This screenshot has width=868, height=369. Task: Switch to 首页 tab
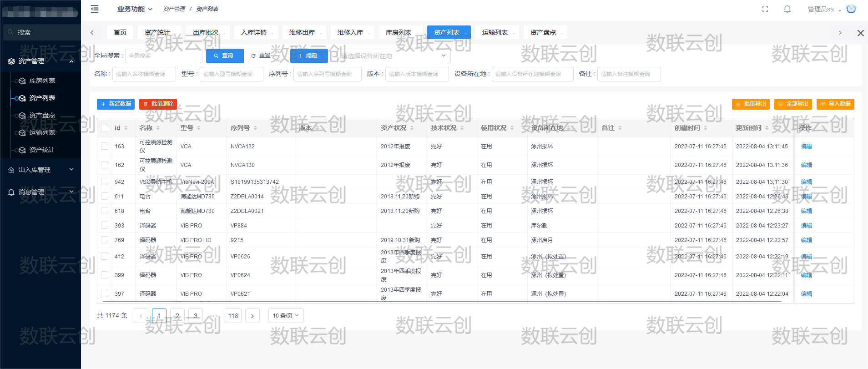pyautogui.click(x=120, y=32)
